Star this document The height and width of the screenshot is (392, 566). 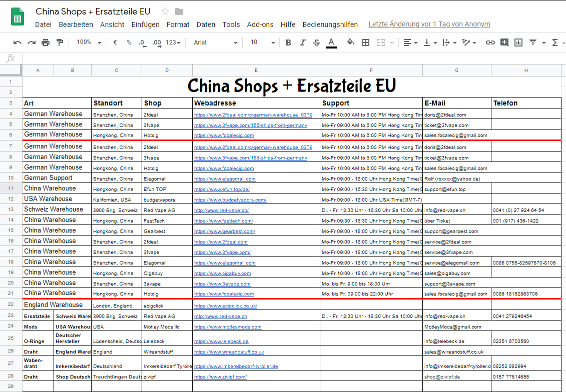[x=165, y=11]
